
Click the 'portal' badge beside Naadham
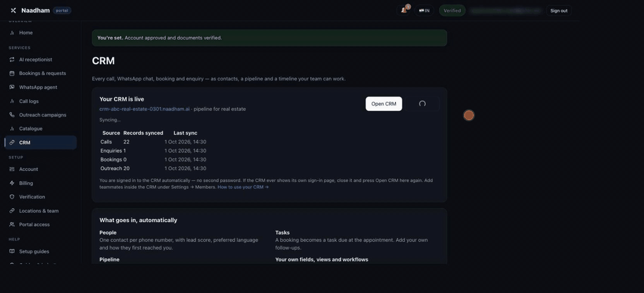tap(62, 11)
